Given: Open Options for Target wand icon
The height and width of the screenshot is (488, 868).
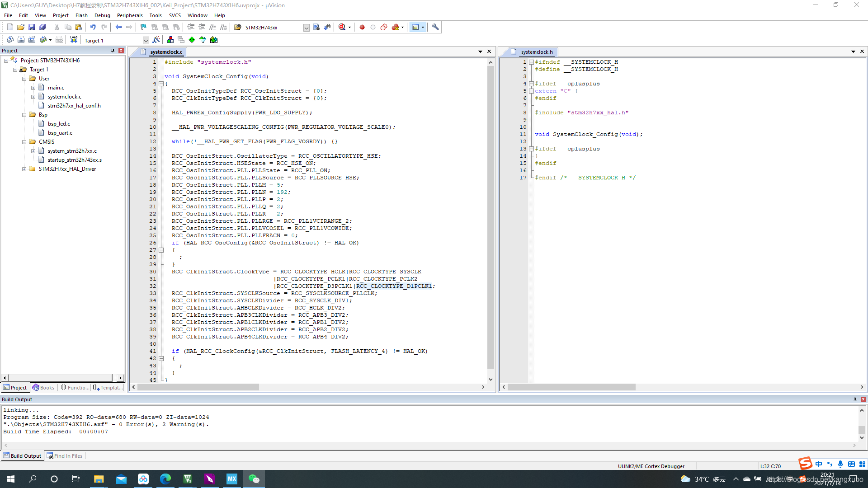Looking at the screenshot, I should click(x=156, y=40).
